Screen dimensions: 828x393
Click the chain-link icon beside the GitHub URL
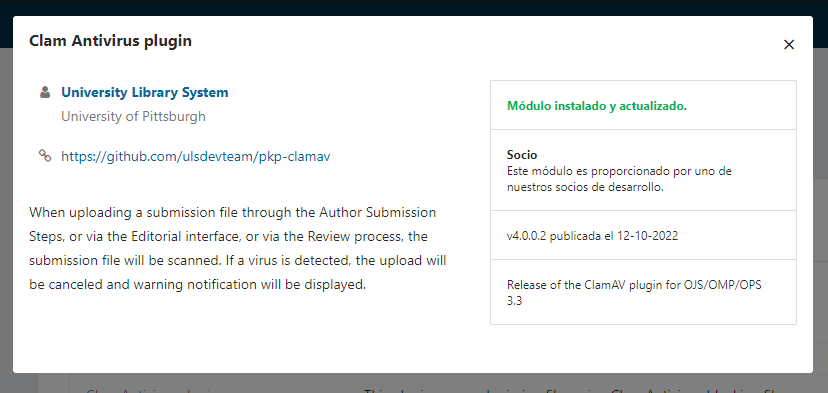(x=45, y=155)
